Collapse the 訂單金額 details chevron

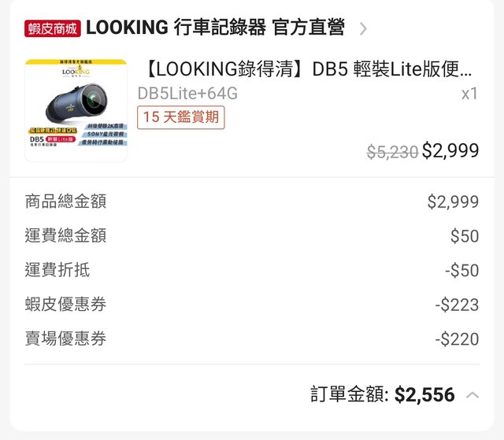pos(472,394)
